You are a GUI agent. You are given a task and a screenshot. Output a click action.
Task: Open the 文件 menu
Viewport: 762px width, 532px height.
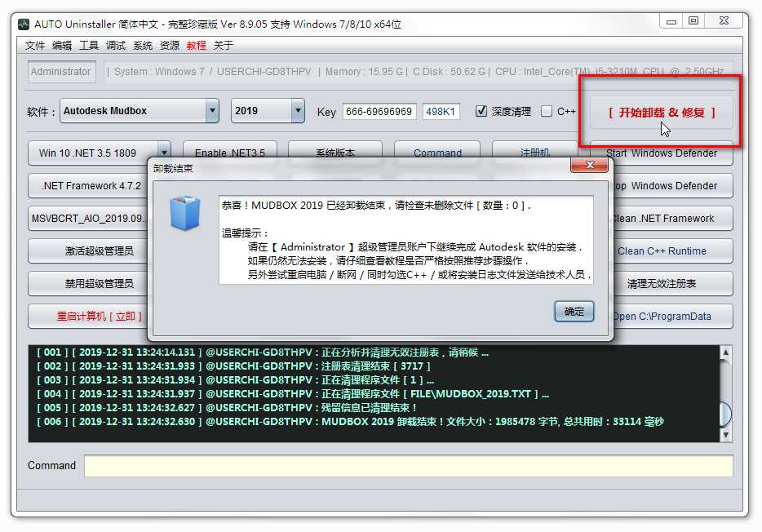pos(35,46)
